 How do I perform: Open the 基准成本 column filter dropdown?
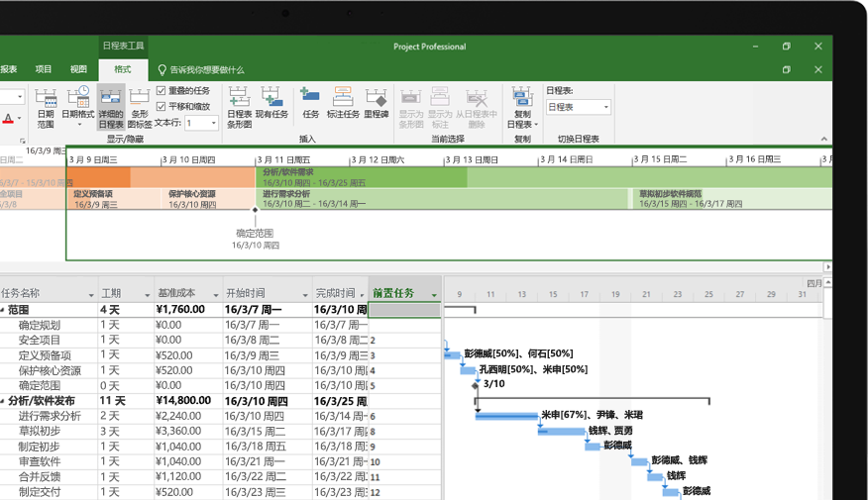tap(216, 295)
